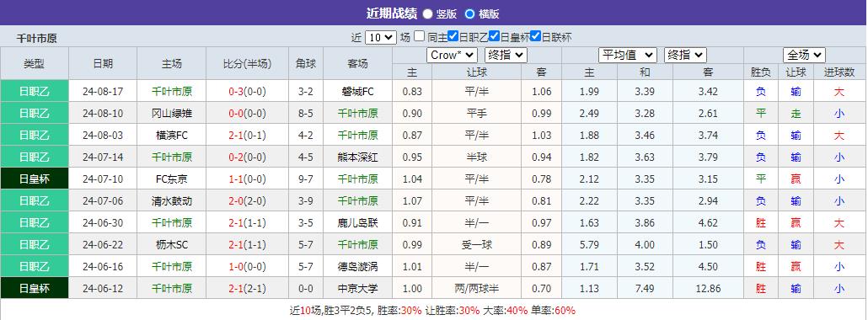
Task: Click the 平手 handicap cell
Action: [476, 114]
